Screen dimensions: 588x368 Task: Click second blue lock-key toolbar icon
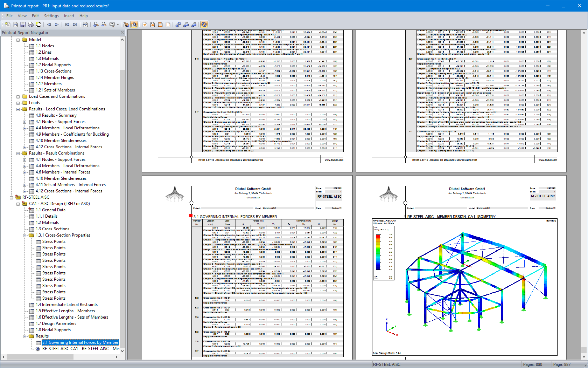186,25
